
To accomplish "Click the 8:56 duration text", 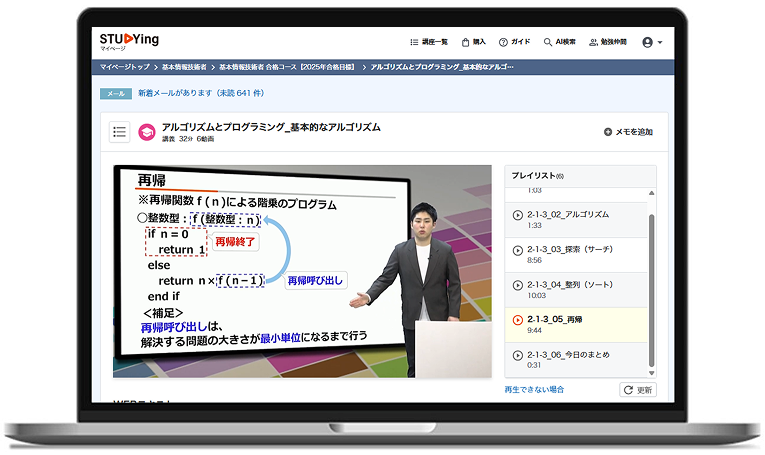I will [x=534, y=260].
